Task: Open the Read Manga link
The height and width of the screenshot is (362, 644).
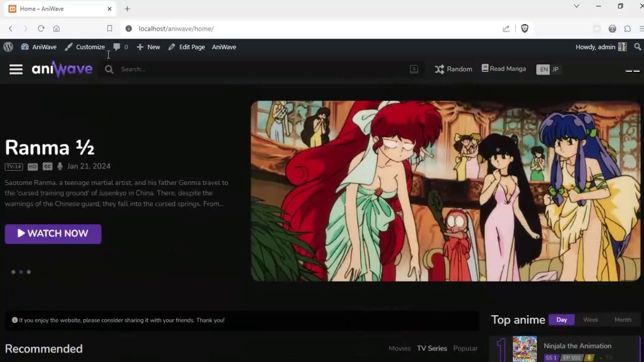Action: [x=504, y=69]
